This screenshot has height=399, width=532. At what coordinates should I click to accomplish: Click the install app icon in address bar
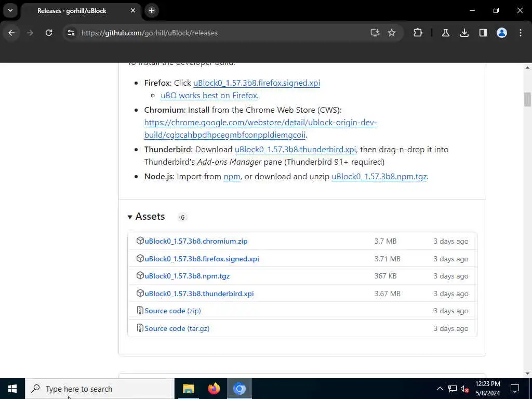point(375,33)
